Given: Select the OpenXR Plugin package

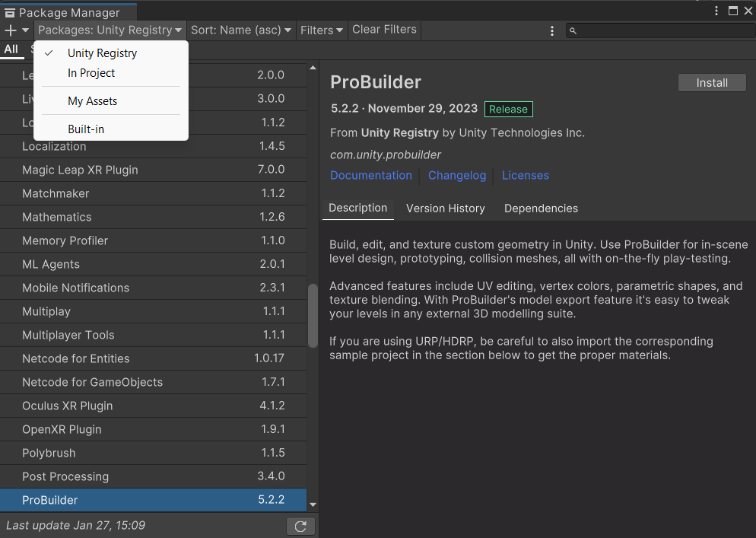Looking at the screenshot, I should tap(154, 430).
